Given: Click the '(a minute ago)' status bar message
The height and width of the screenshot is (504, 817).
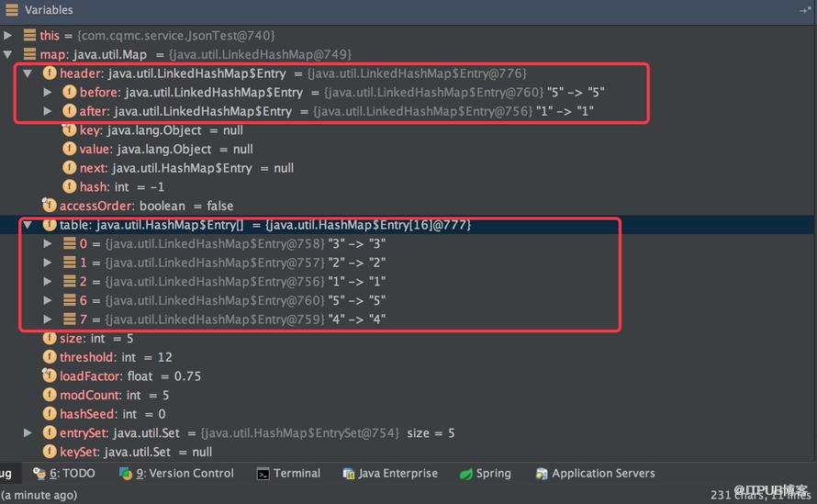Looking at the screenshot, I should (x=39, y=495).
